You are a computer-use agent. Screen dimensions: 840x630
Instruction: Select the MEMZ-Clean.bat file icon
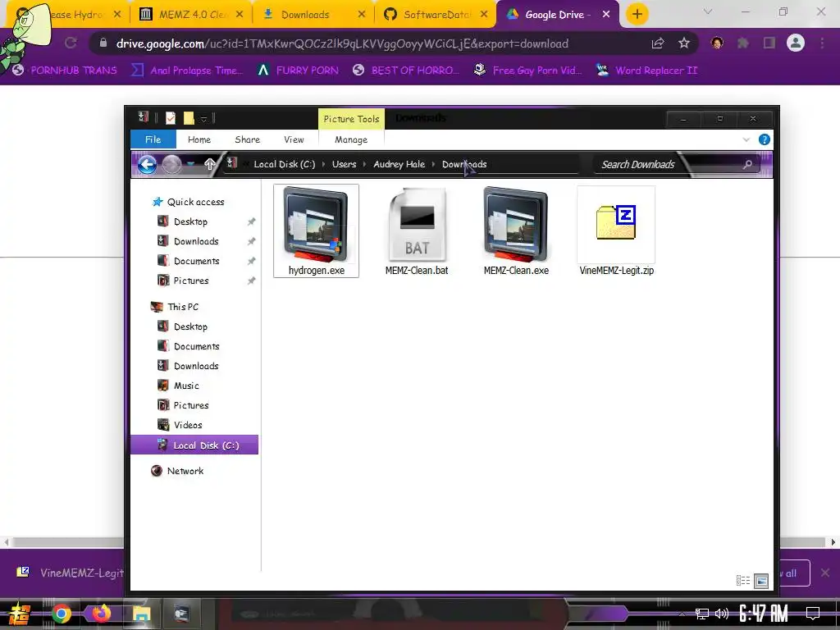click(x=417, y=225)
